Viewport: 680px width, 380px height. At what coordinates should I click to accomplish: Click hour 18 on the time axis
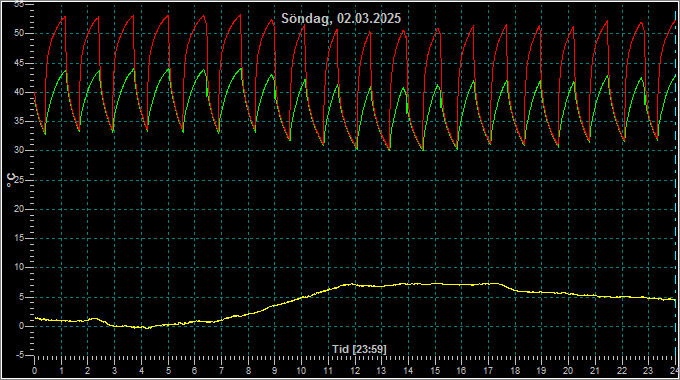(x=515, y=371)
